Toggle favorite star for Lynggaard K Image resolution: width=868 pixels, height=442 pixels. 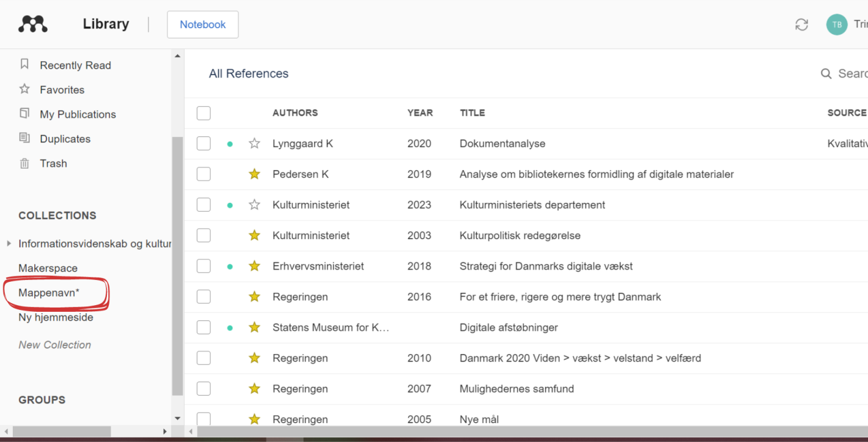coord(255,144)
